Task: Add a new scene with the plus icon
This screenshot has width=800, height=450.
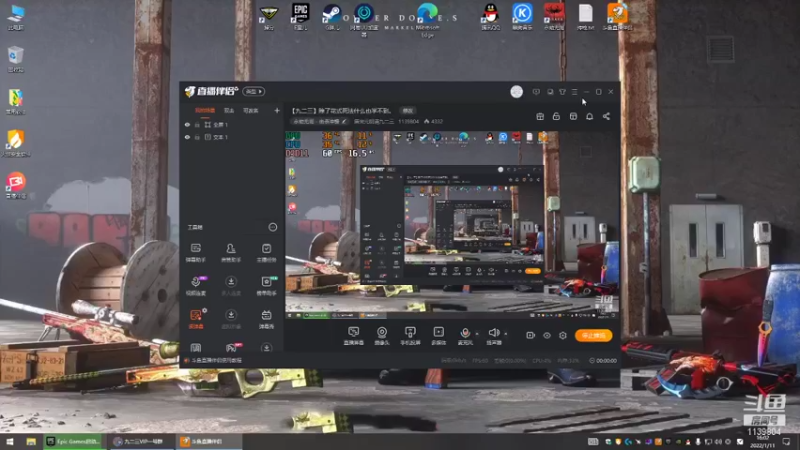Action: tap(277, 110)
